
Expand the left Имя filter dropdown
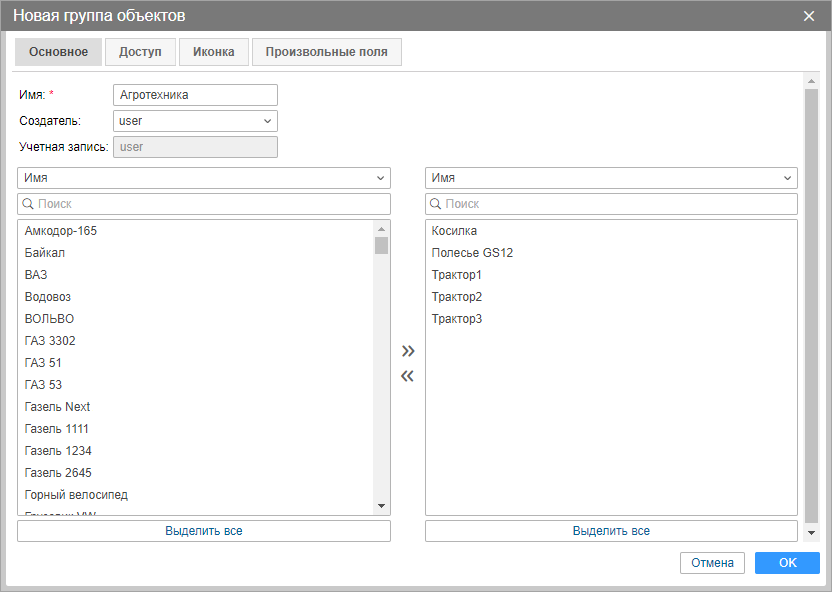[x=203, y=178]
